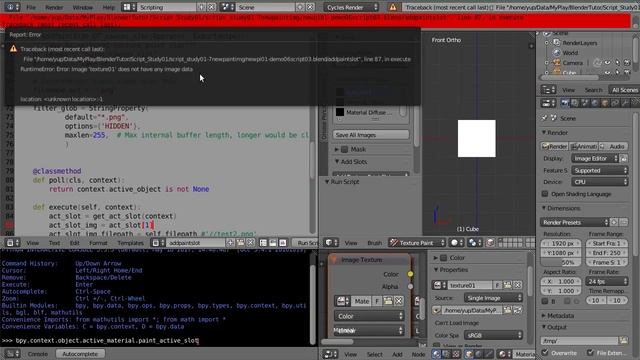
Task: Click the addpaintslot text name field
Action: [x=196, y=243]
